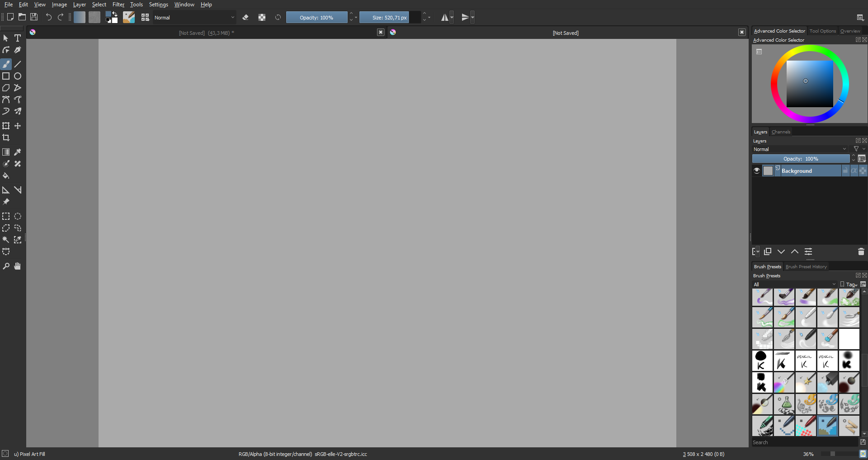
Task: Open the Filter menu
Action: coord(118,5)
